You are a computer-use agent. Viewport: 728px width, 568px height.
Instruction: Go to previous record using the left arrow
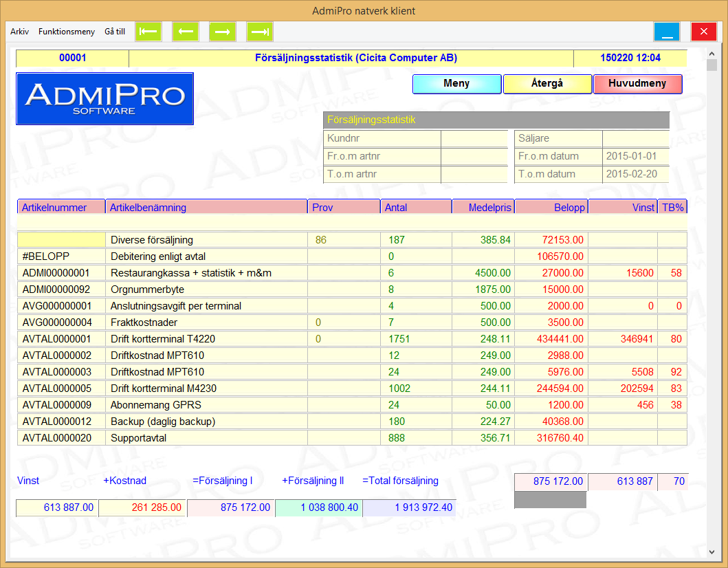(x=186, y=32)
